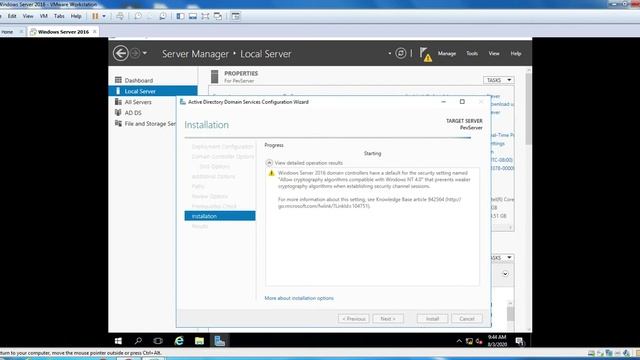The height and width of the screenshot is (360, 640).
Task: Open Server Manager's Help menu
Action: [516, 53]
